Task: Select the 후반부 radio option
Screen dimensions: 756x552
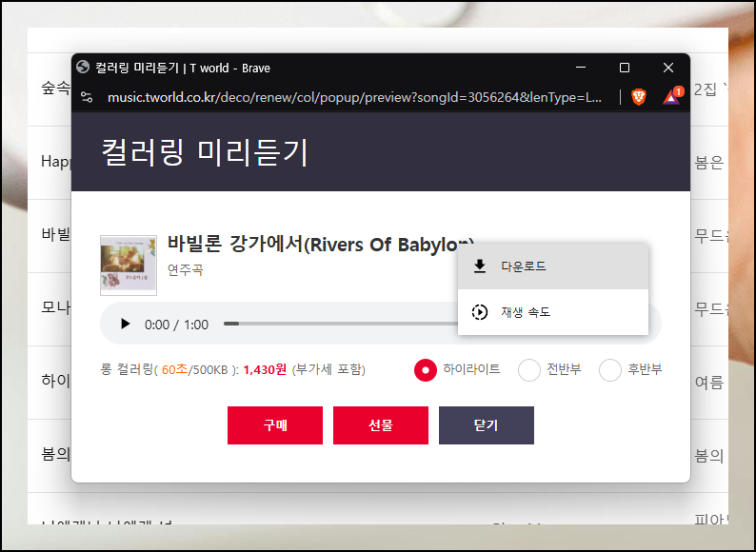Action: [610, 370]
